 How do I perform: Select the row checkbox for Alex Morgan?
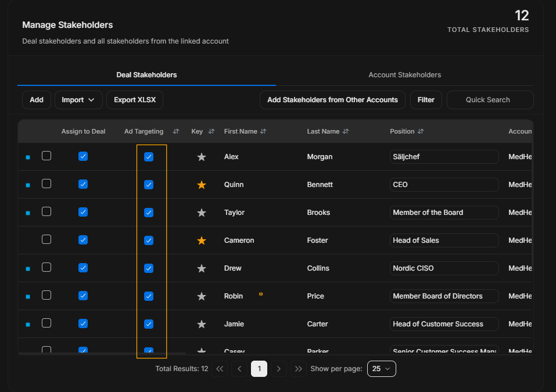click(x=46, y=156)
